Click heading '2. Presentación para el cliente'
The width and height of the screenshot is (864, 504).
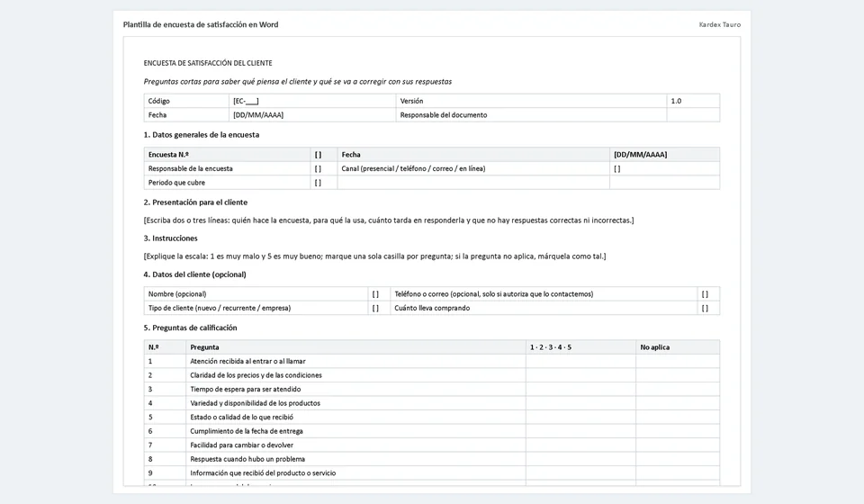(x=195, y=202)
